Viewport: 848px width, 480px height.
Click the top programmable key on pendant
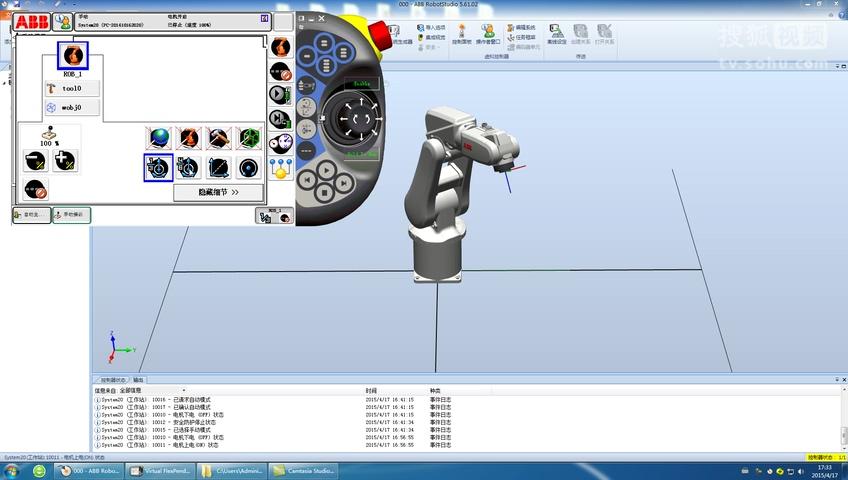[324, 43]
